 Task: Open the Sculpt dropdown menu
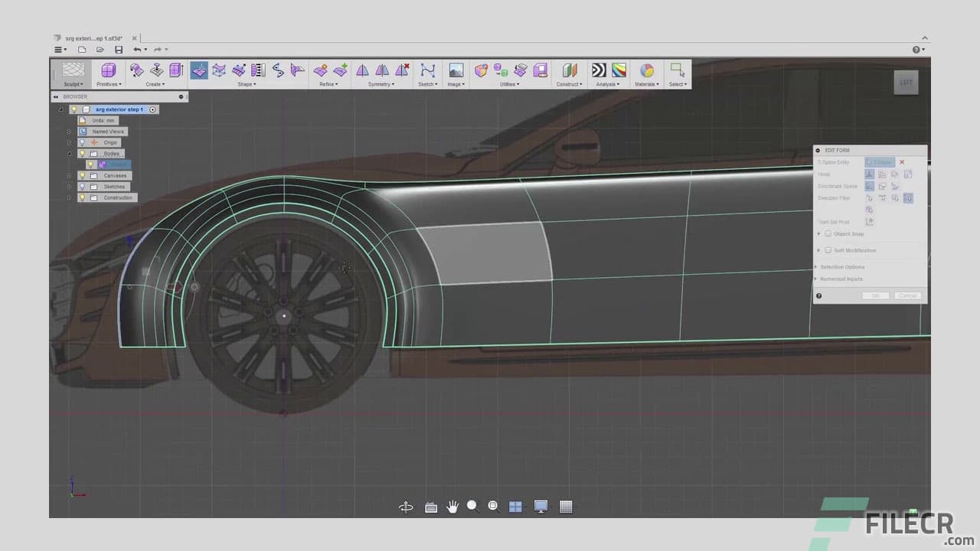coord(73,84)
